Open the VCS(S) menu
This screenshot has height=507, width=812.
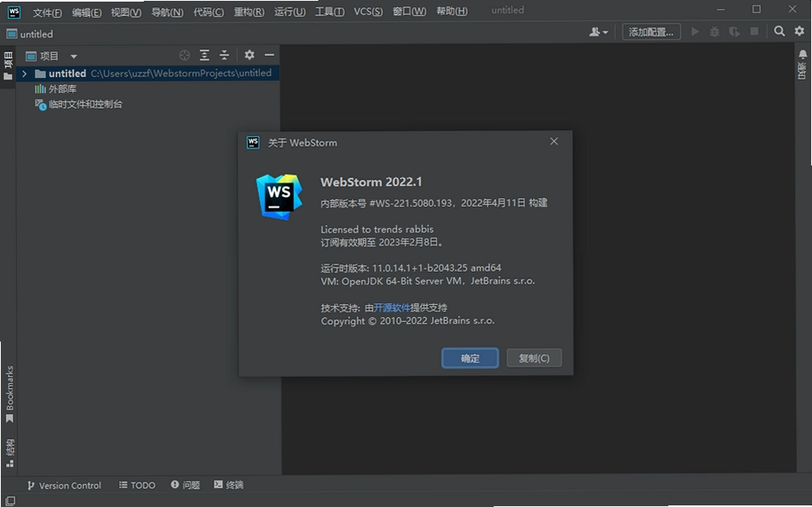pos(369,11)
